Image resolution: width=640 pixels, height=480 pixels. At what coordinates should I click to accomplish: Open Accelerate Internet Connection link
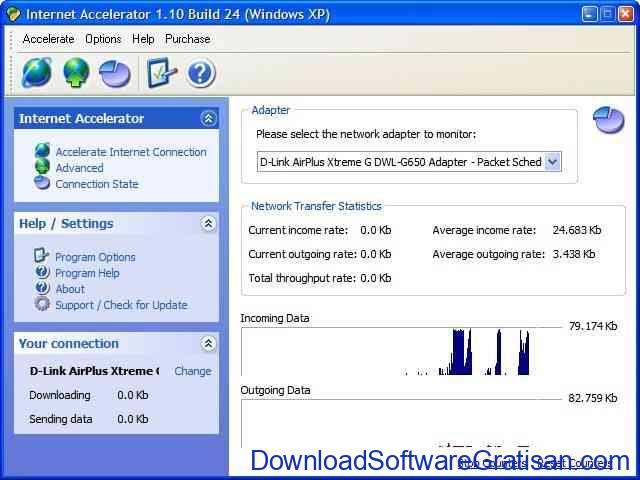[x=131, y=152]
